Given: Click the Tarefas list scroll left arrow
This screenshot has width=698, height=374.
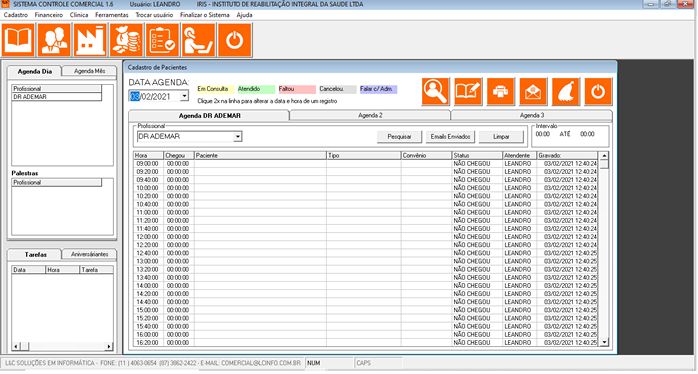Looking at the screenshot, I should point(16,346).
